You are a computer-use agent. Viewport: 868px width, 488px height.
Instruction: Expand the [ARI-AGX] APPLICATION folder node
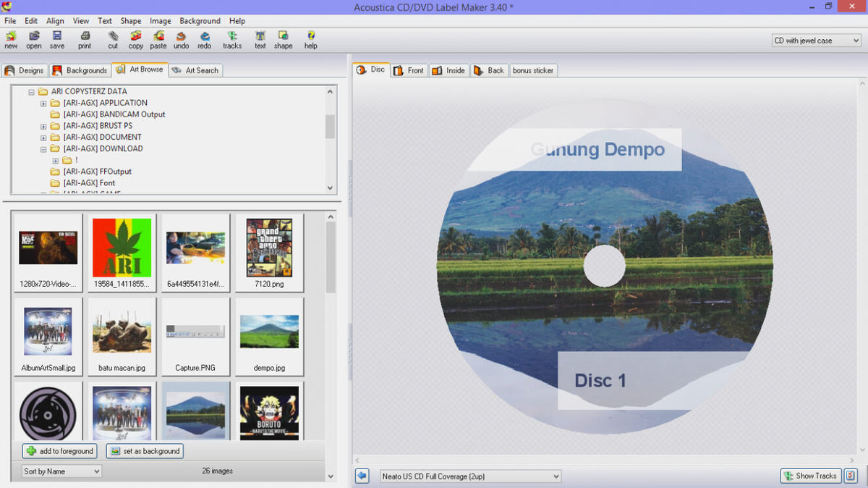coord(43,103)
